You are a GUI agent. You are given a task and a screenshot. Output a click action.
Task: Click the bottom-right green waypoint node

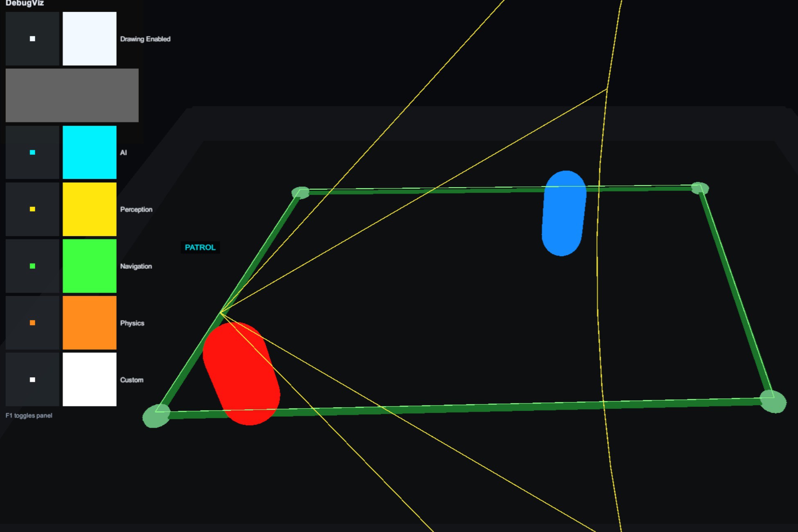click(773, 401)
